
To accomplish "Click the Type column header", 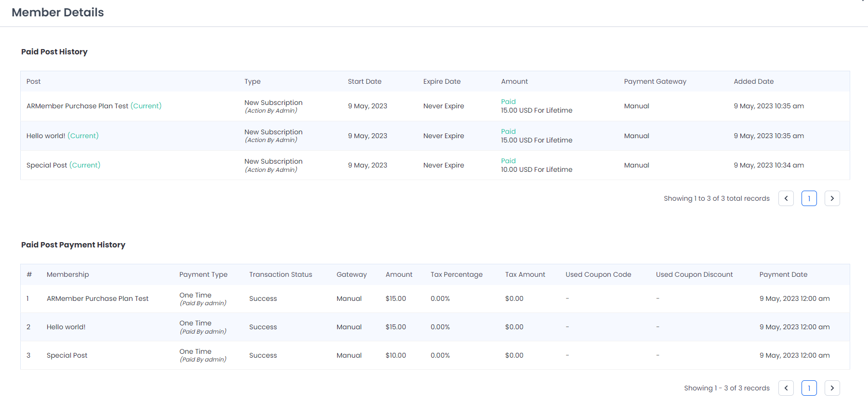I will [x=252, y=82].
